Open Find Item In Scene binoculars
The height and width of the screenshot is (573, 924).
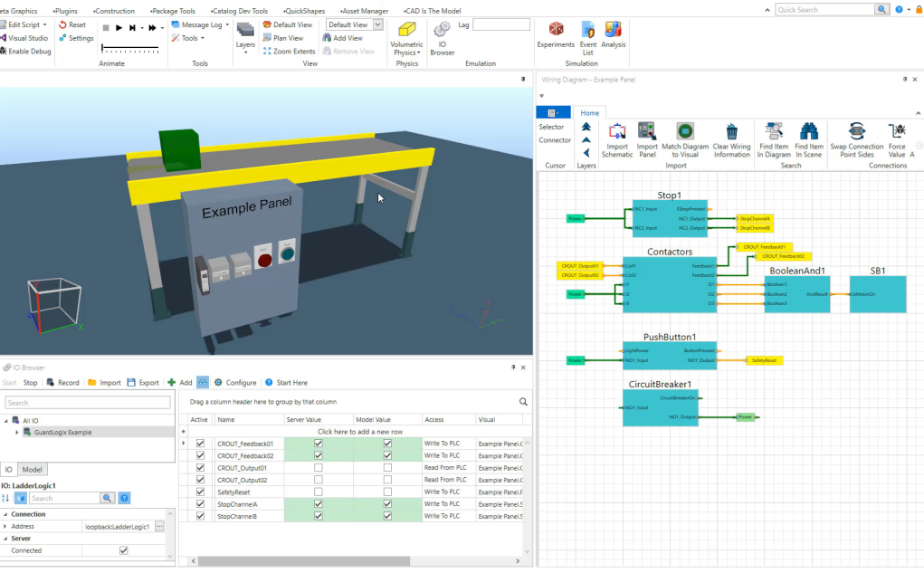809,132
